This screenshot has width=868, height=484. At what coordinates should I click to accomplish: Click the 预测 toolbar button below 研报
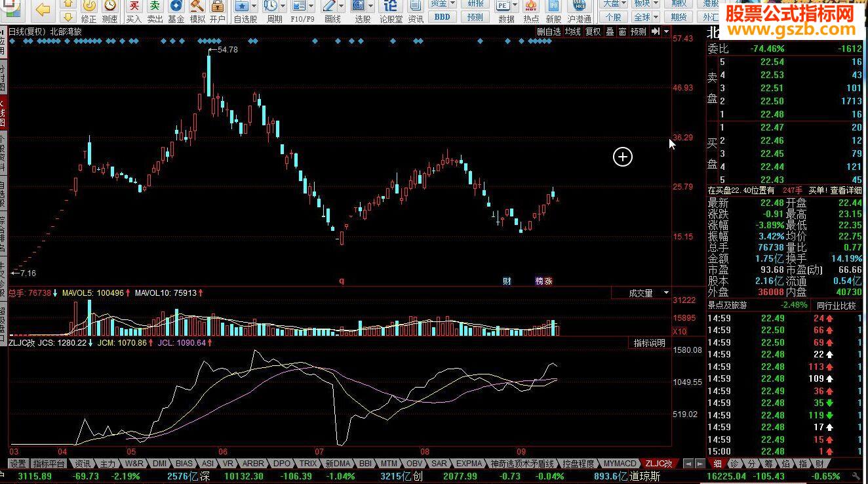(x=475, y=17)
